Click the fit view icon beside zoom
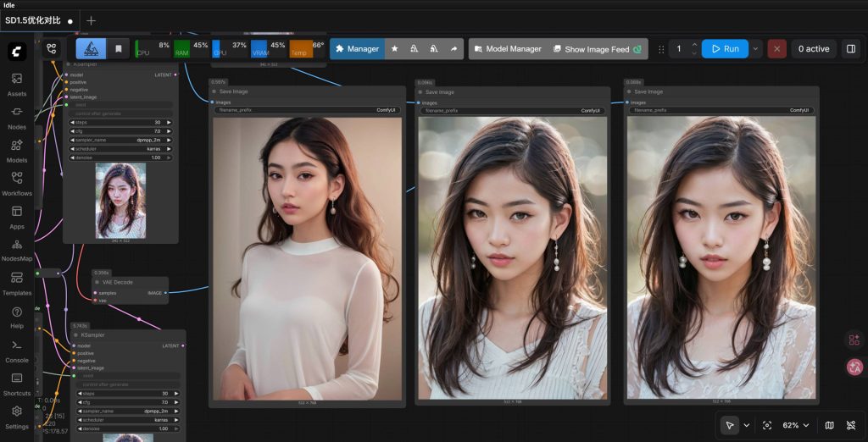 click(767, 425)
